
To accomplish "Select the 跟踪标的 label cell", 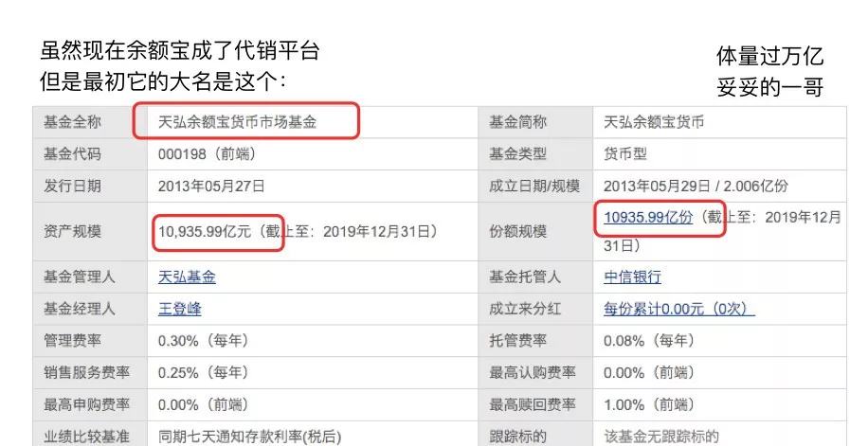I will click(x=535, y=434).
